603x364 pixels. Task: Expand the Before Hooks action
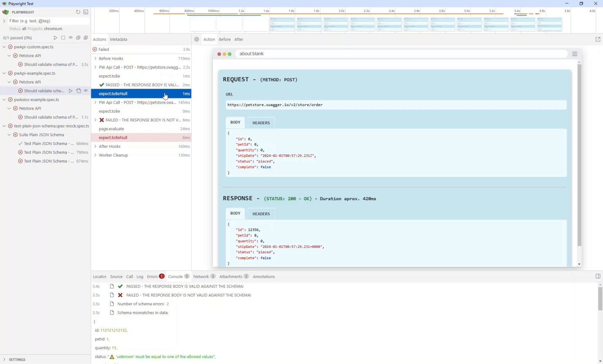pyautogui.click(x=95, y=59)
